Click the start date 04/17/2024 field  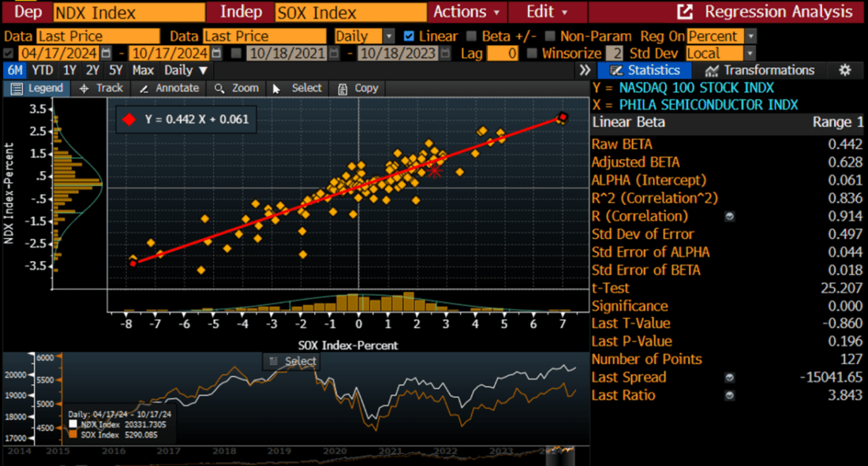pyautogui.click(x=58, y=53)
